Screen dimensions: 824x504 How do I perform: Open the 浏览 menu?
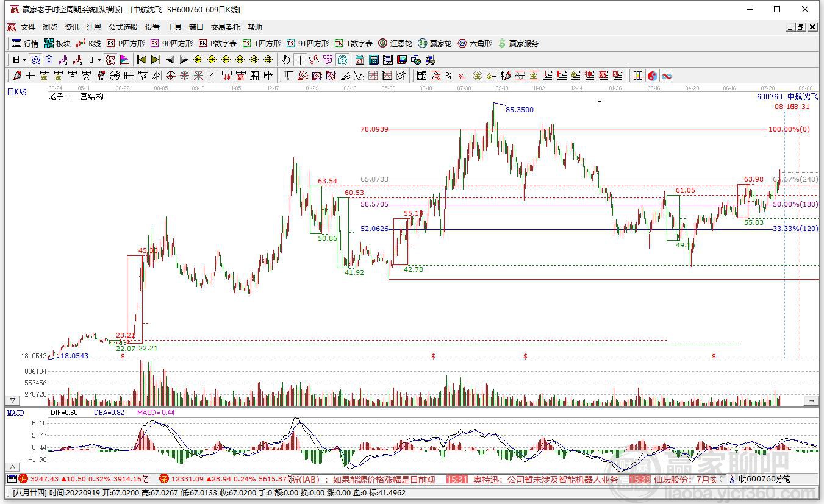pyautogui.click(x=50, y=27)
